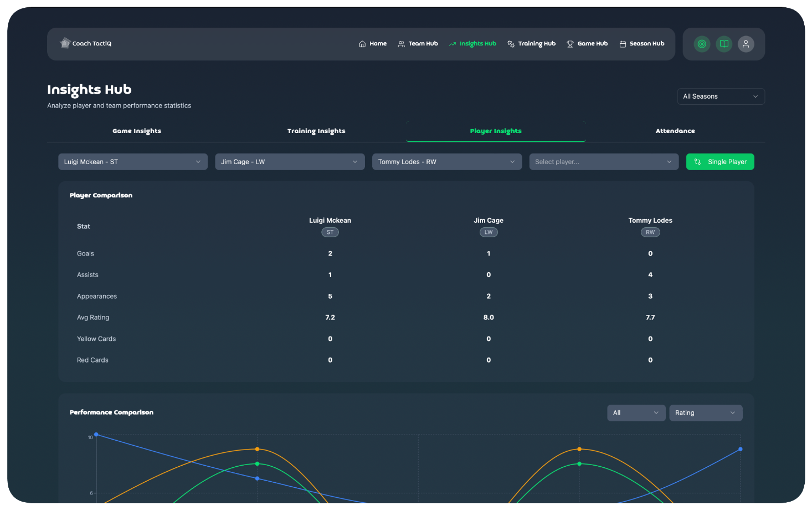The image size is (812, 510).
Task: Switch to the Game Insights tab
Action: pyautogui.click(x=137, y=131)
